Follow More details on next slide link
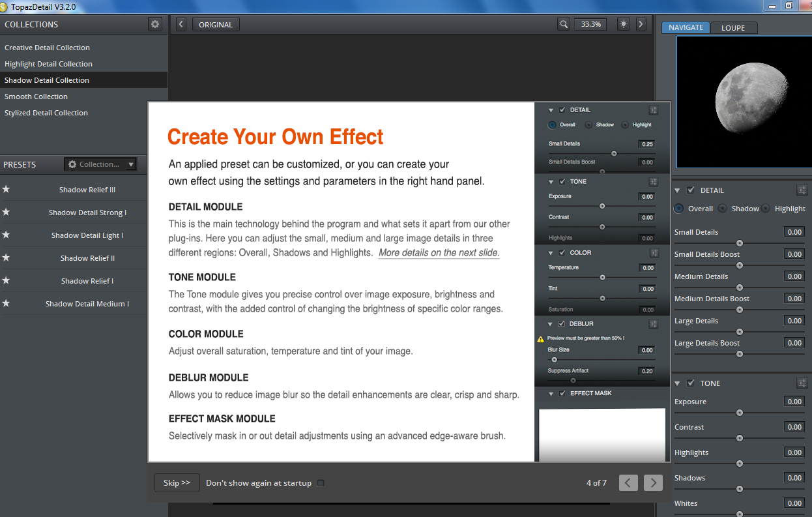The image size is (812, 517). coord(439,252)
